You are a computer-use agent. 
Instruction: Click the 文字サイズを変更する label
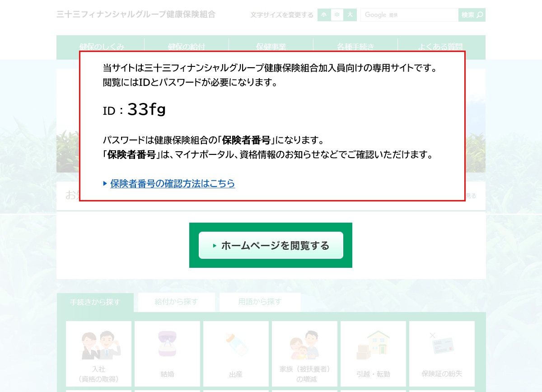282,15
